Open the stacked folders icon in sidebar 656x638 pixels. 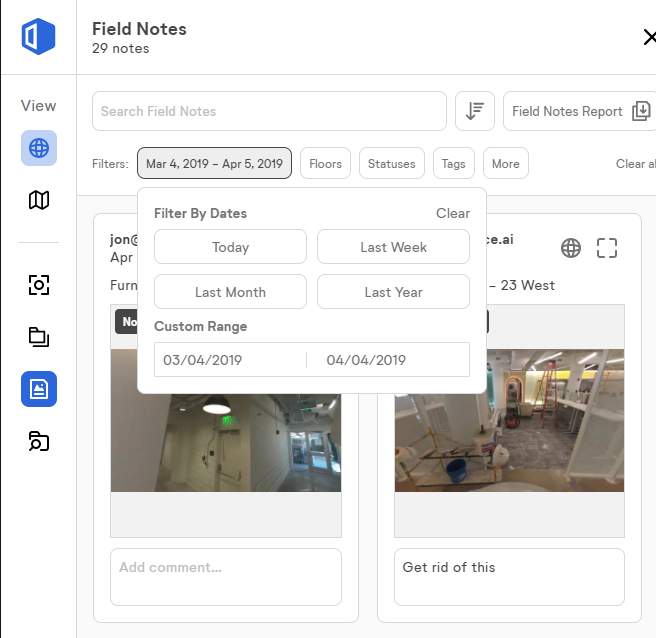click(x=39, y=337)
